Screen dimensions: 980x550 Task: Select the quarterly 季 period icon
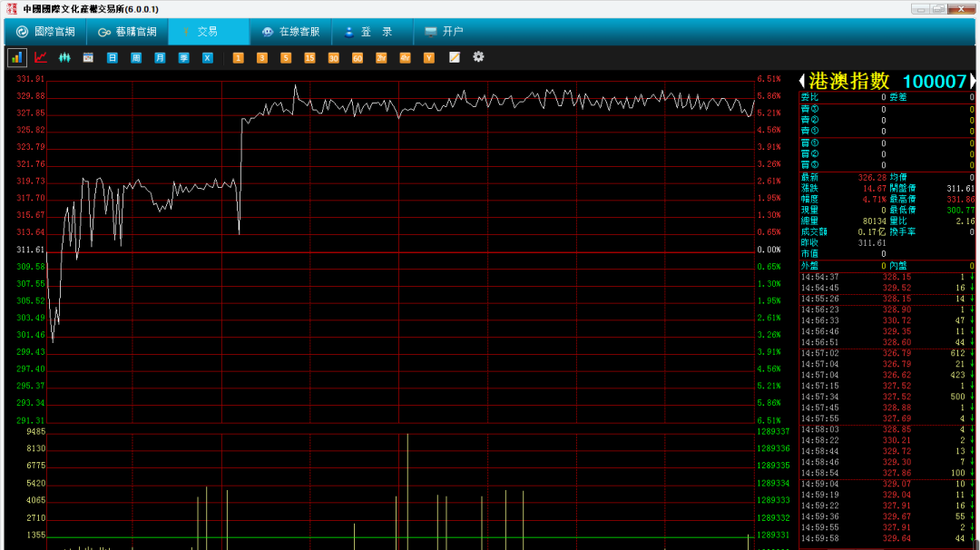(x=183, y=57)
